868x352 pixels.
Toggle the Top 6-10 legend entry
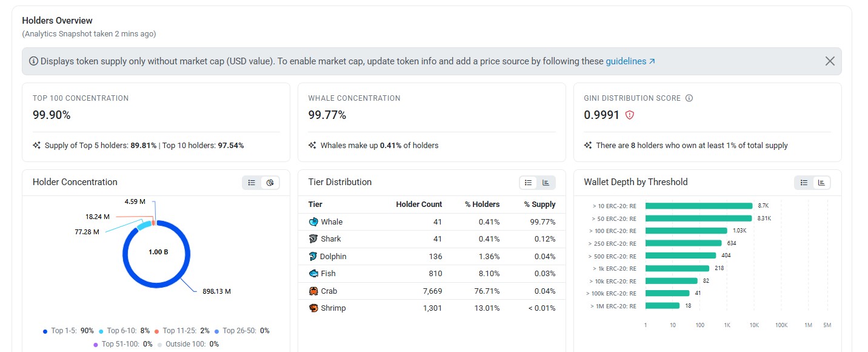(124, 331)
